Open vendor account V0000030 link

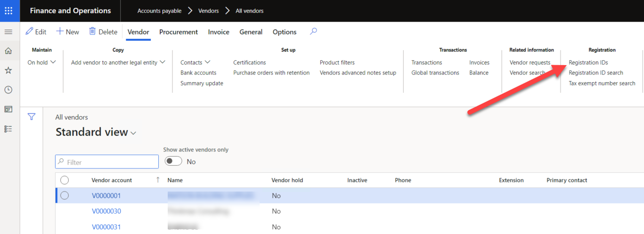[106, 211]
